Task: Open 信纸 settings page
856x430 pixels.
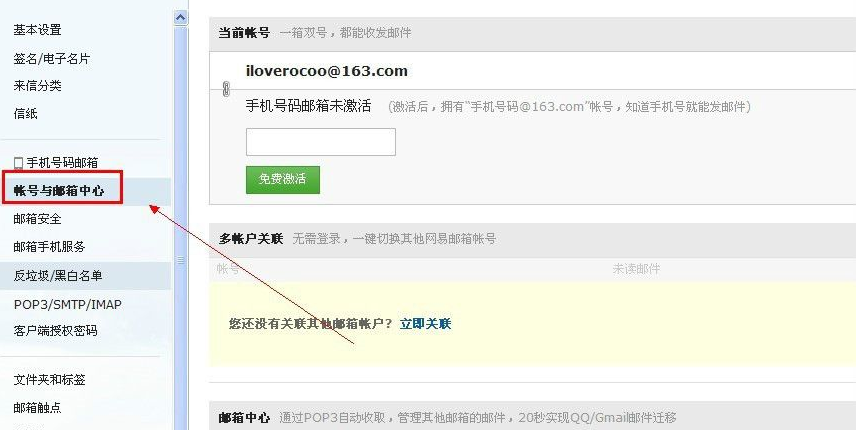Action: [25, 114]
